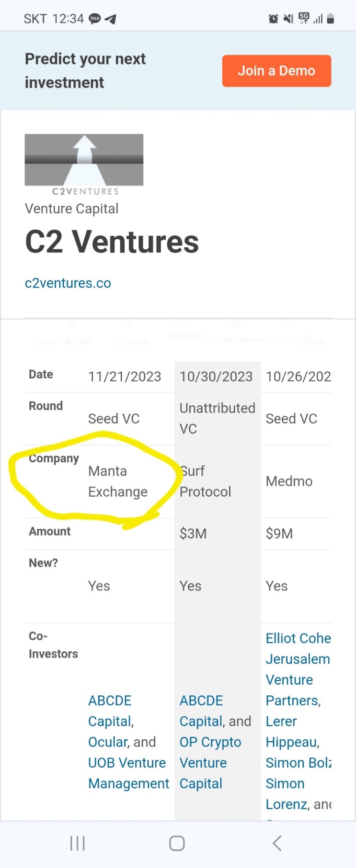Tap the Telegram notification icon

[111, 19]
